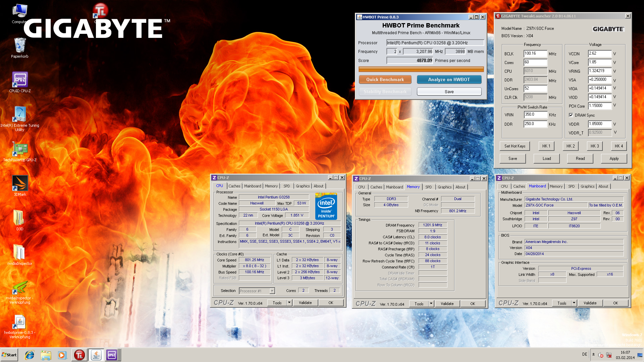Click OK in the Memory CPU-Z window

[472, 304]
